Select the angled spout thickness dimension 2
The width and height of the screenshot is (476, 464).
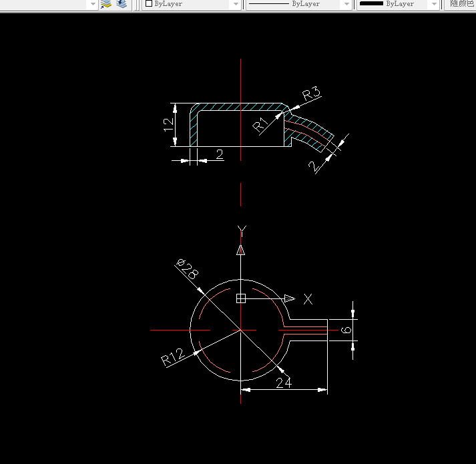tap(314, 166)
